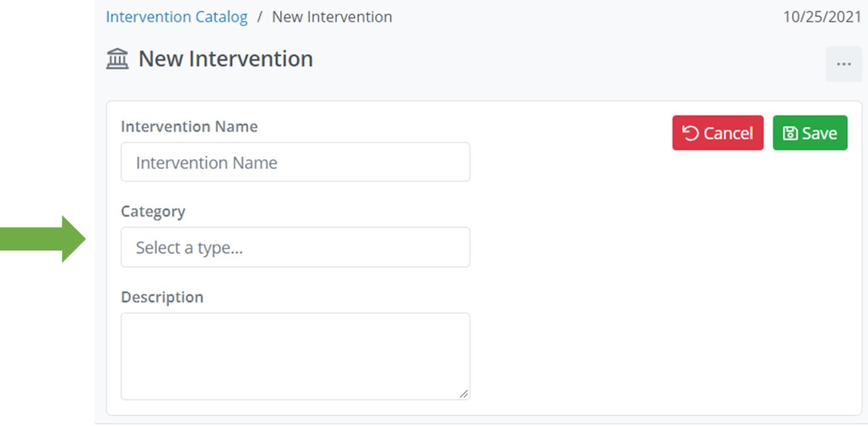The width and height of the screenshot is (868, 426).
Task: Click the 'New Intervention' page heading
Action: (x=226, y=59)
